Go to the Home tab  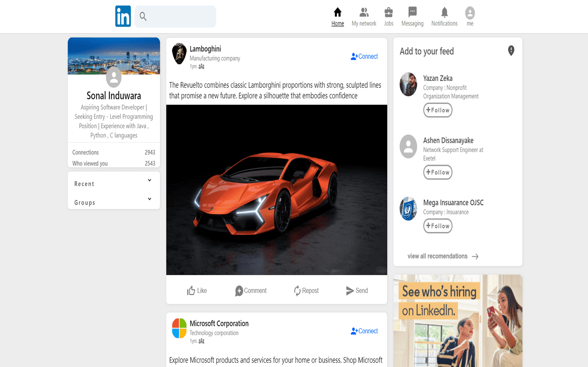point(338,17)
